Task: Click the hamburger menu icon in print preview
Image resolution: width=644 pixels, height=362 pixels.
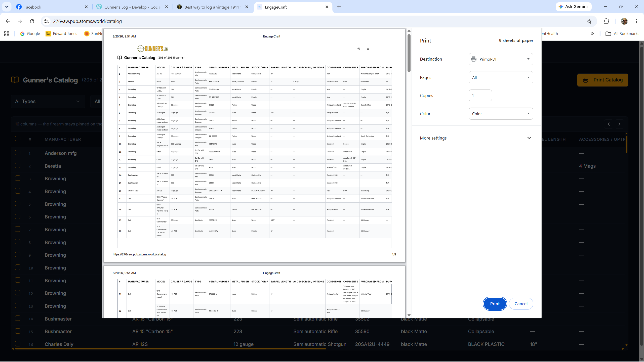Action: click(368, 49)
